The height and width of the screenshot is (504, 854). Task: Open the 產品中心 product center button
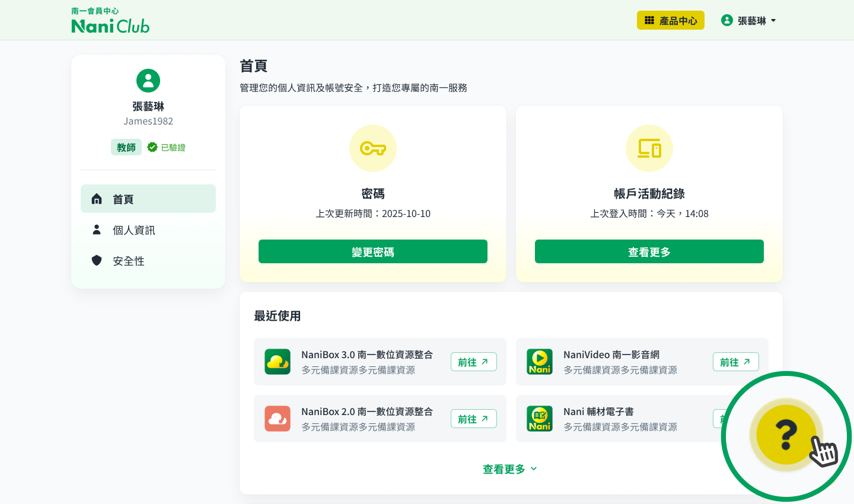coord(671,20)
